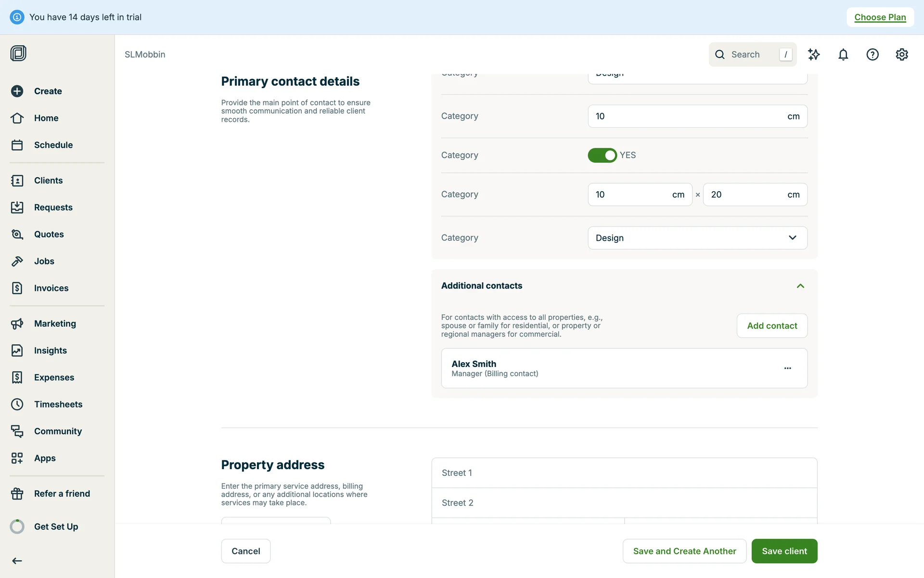The image size is (924, 578).
Task: Click the sidebar collapse arrow icon
Action: click(x=17, y=561)
